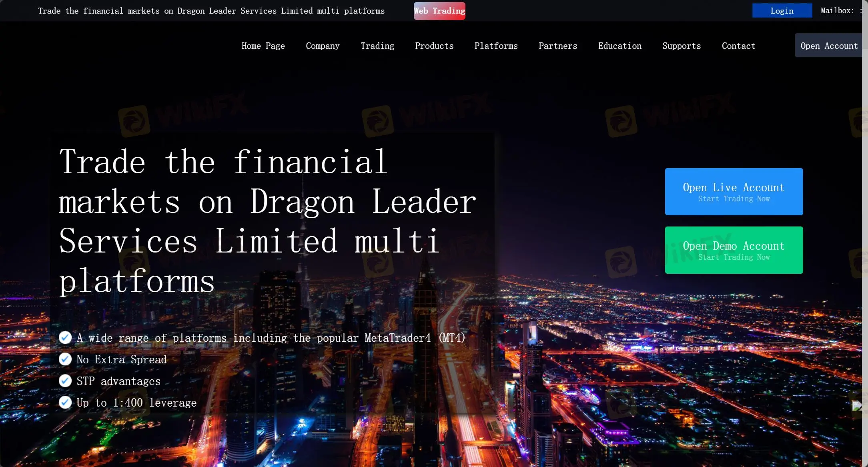Expand the Platforms navigation dropdown

[x=495, y=46]
